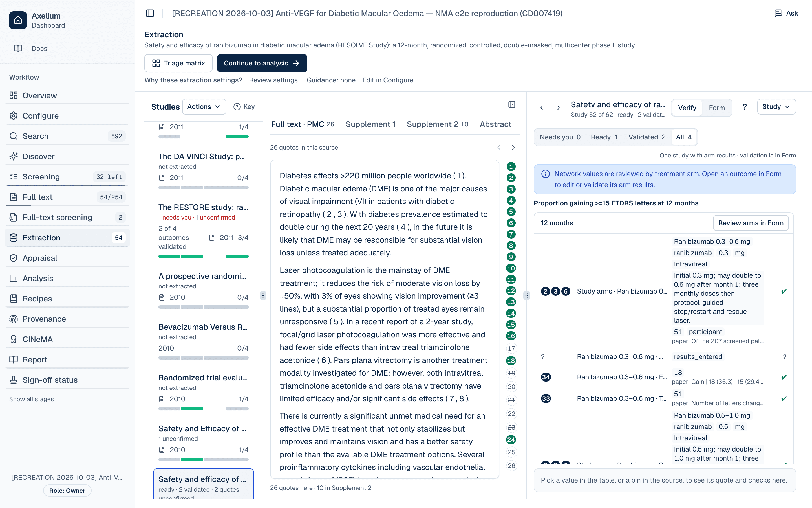
Task: Open the Key legend
Action: tap(244, 107)
